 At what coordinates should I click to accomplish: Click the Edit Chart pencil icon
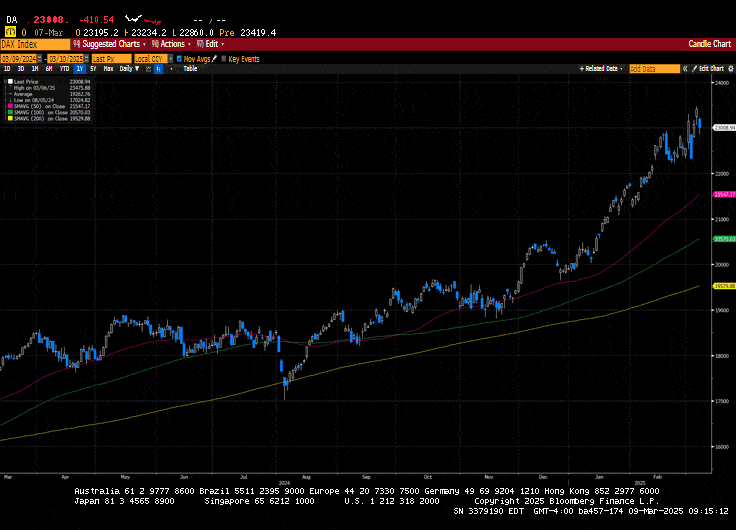click(692, 69)
